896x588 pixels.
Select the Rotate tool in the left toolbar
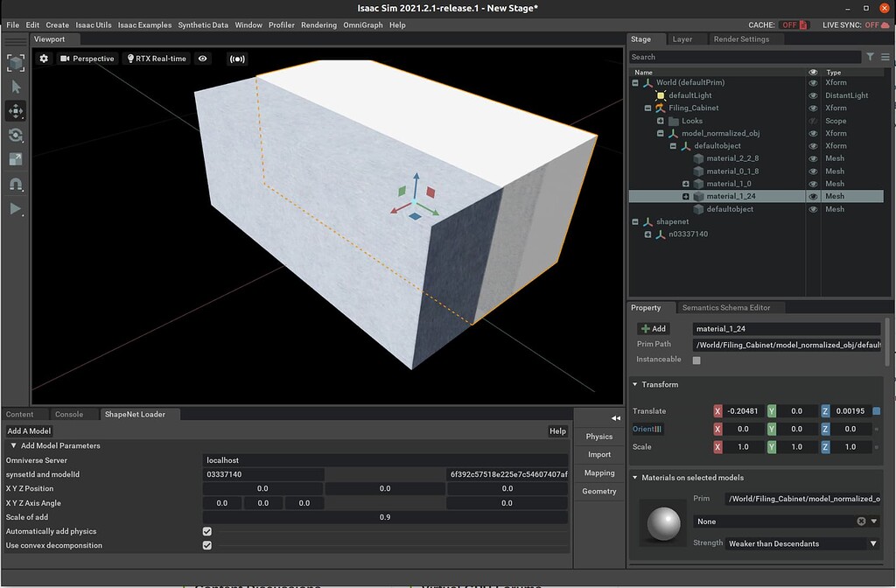tap(14, 136)
